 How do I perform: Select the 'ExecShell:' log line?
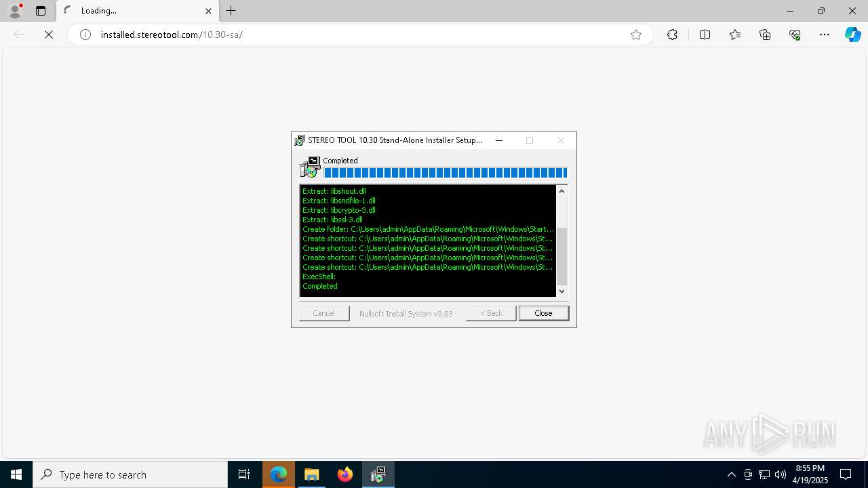tap(319, 277)
